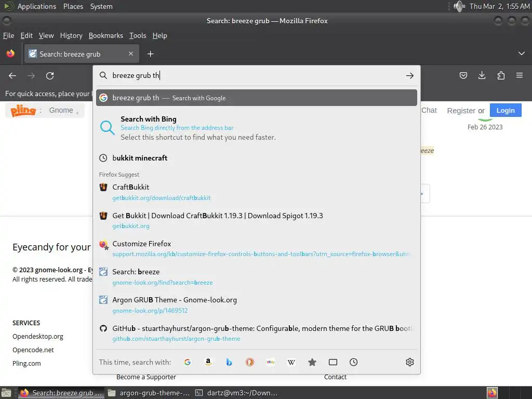This screenshot has width=532, height=399.
Task: Open a new tab with the plus button
Action: pyautogui.click(x=150, y=54)
